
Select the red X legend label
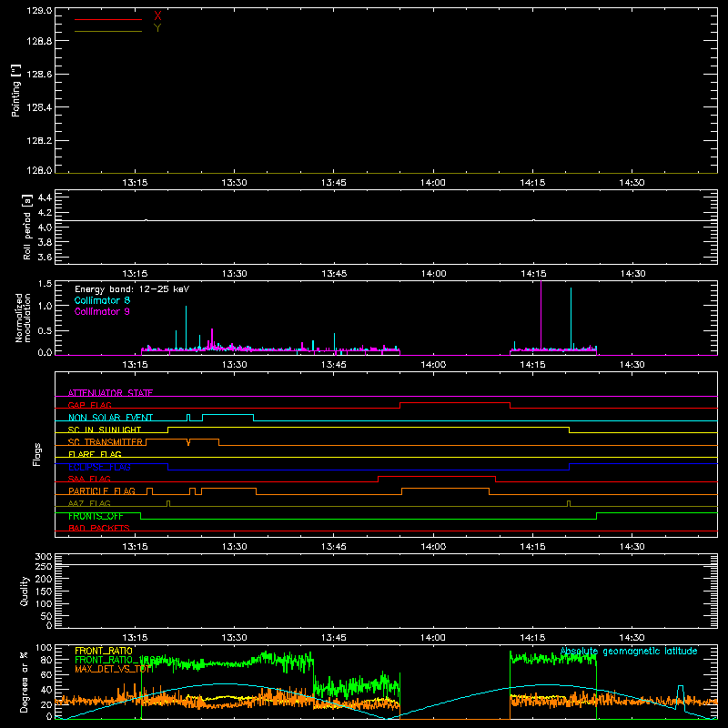tap(157, 16)
